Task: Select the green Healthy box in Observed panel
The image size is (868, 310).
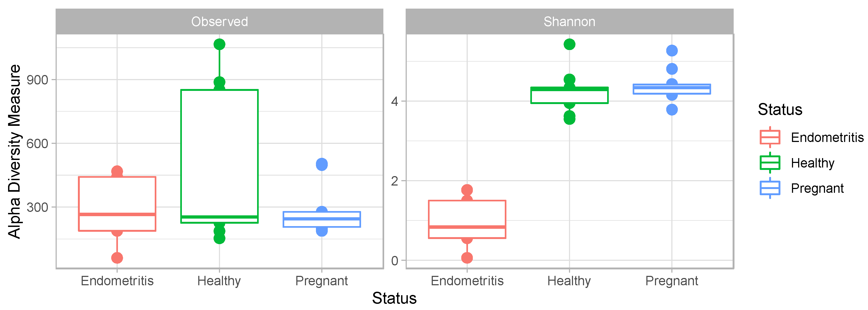Action: [219, 152]
